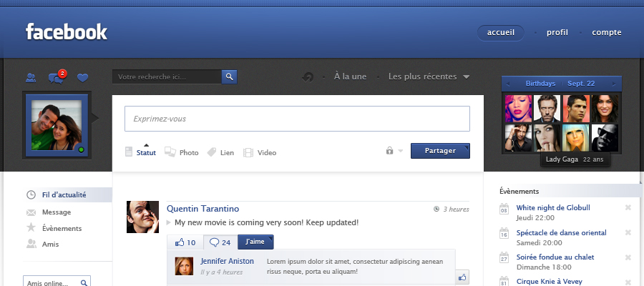Click the Amis online search magnifier
644x286 pixels.
click(x=84, y=282)
